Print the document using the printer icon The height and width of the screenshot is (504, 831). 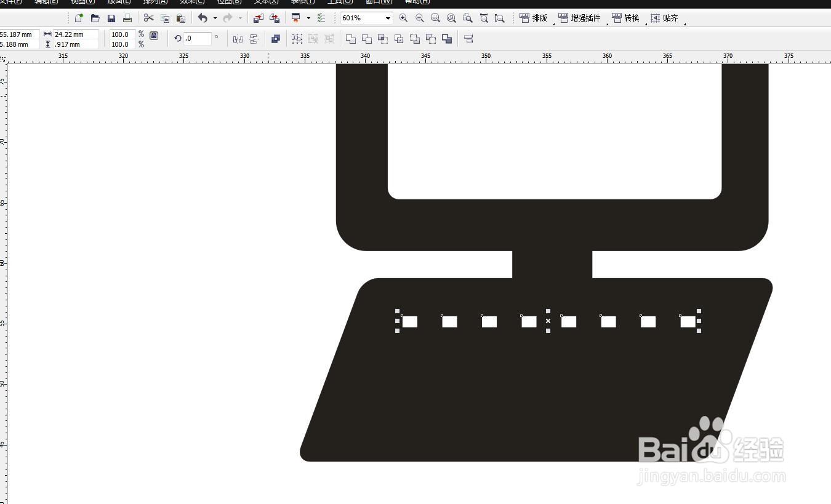coord(127,18)
